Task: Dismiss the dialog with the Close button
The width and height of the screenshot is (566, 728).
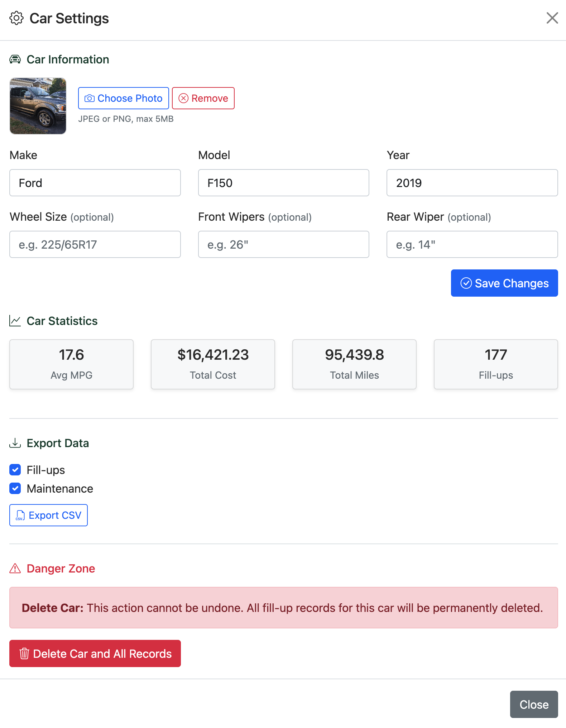Action: point(533,704)
